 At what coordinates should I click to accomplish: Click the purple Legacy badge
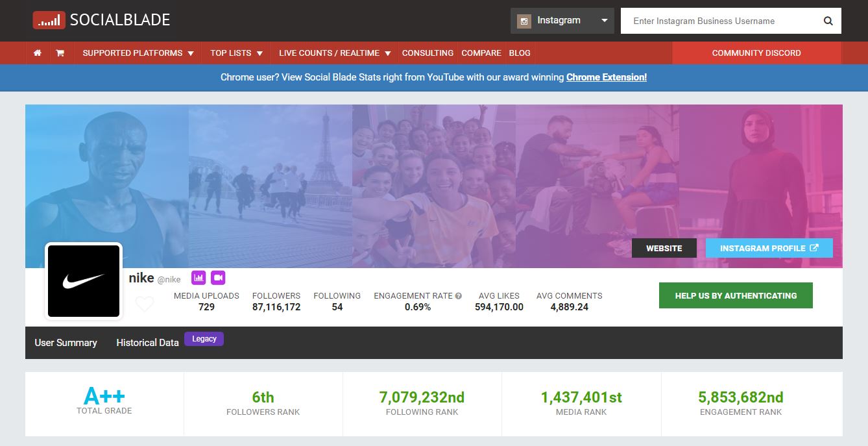[204, 339]
